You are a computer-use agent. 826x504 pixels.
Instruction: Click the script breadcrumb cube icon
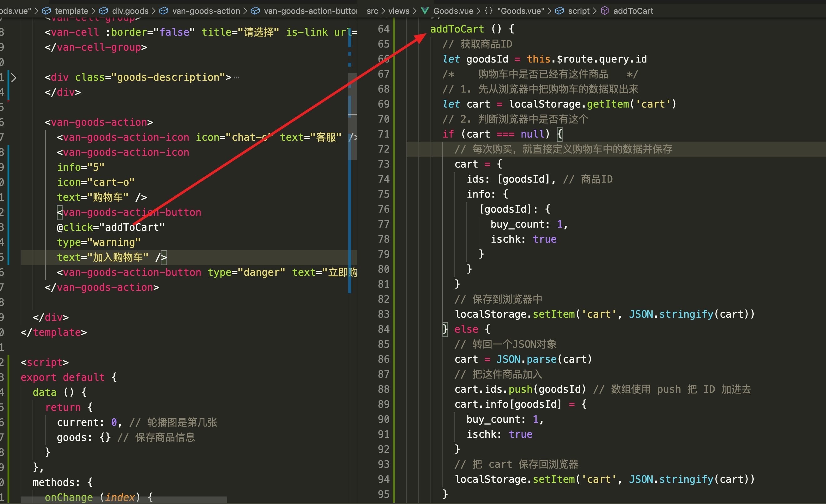click(559, 11)
